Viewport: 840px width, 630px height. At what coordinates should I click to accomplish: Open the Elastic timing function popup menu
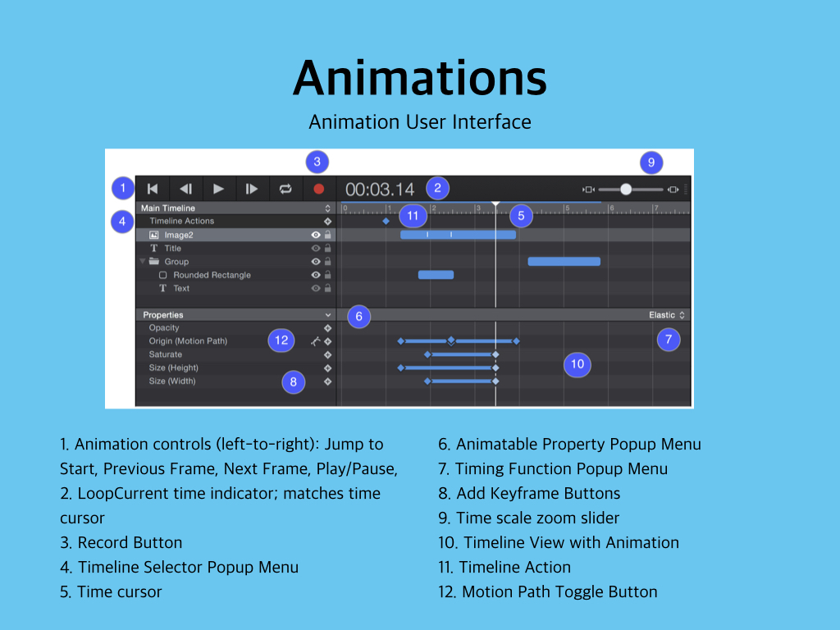pyautogui.click(x=666, y=315)
